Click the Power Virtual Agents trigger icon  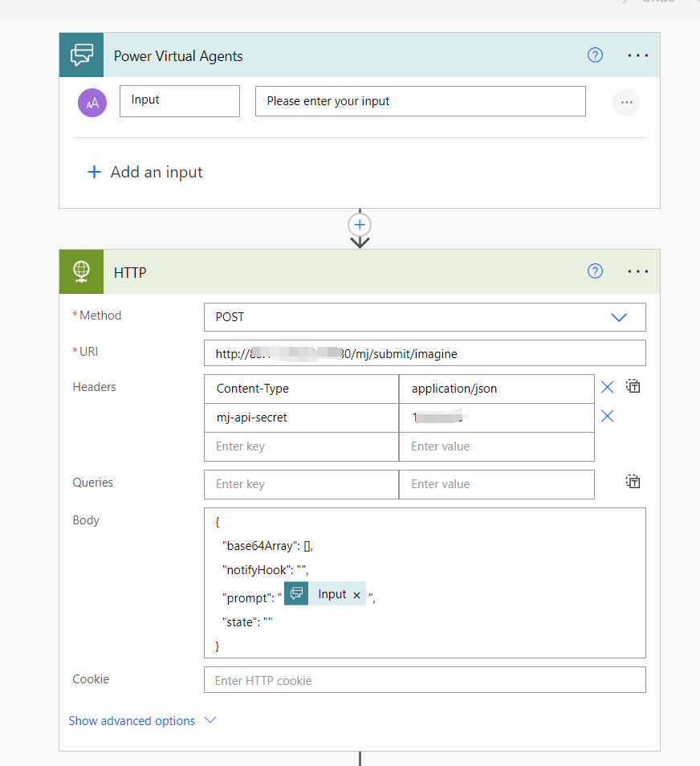pos(82,55)
